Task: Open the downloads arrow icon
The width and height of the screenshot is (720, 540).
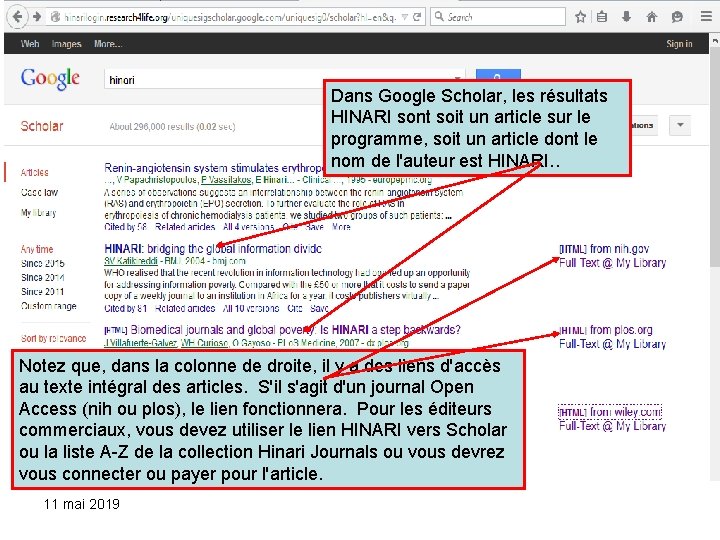Action: click(626, 17)
